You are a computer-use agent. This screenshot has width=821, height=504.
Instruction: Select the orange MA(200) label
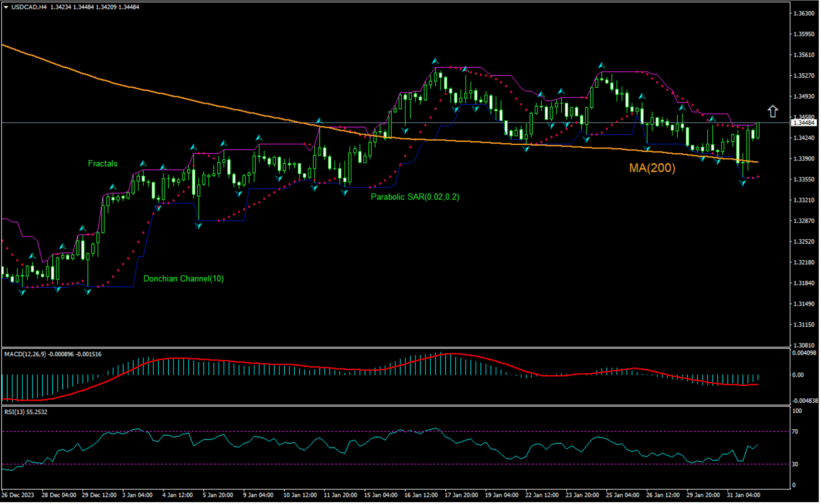pos(652,168)
